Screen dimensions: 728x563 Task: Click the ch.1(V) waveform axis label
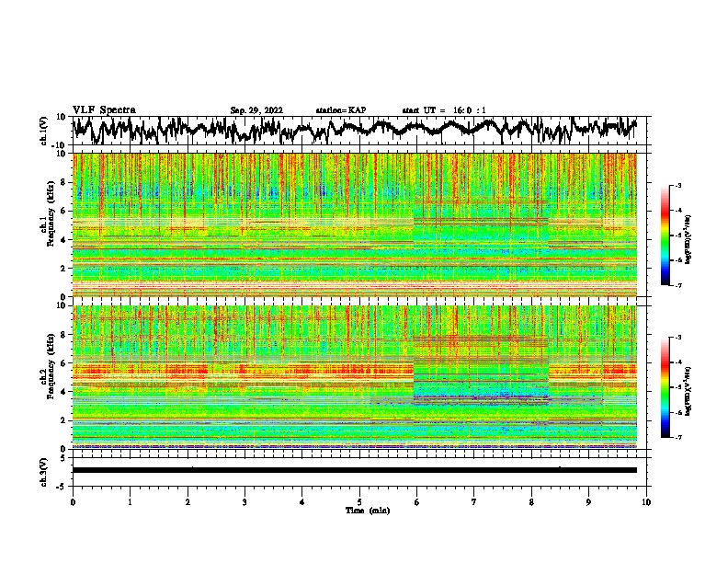pos(44,131)
